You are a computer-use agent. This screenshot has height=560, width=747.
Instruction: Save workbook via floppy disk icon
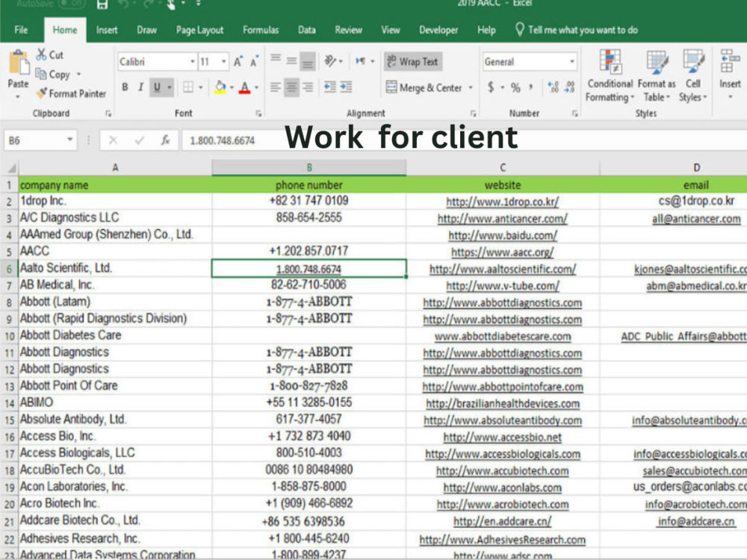click(x=102, y=4)
